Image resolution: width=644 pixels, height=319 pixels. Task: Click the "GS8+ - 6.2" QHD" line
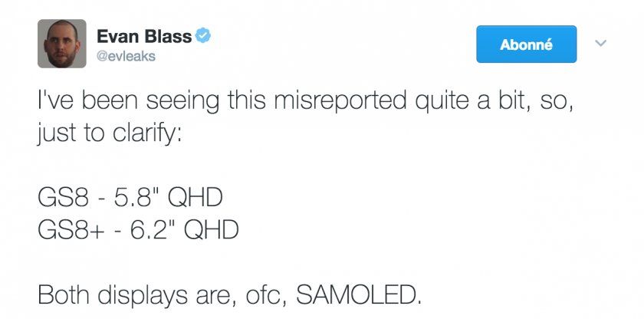click(138, 229)
